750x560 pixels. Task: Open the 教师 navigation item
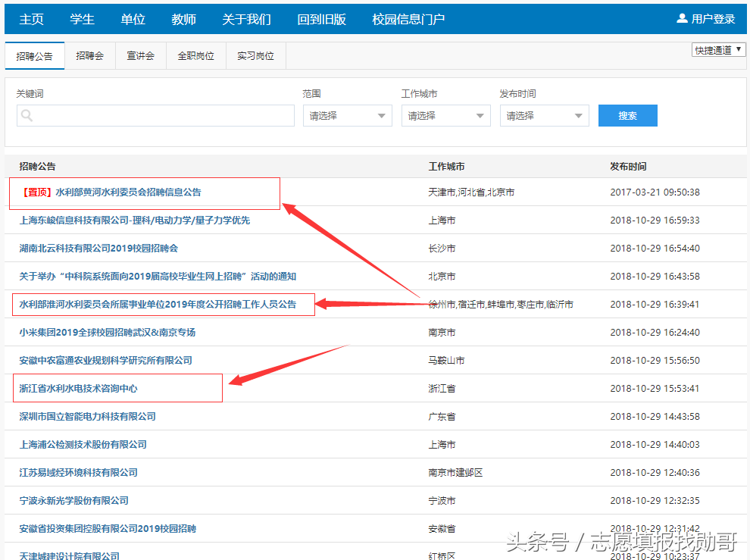(183, 19)
